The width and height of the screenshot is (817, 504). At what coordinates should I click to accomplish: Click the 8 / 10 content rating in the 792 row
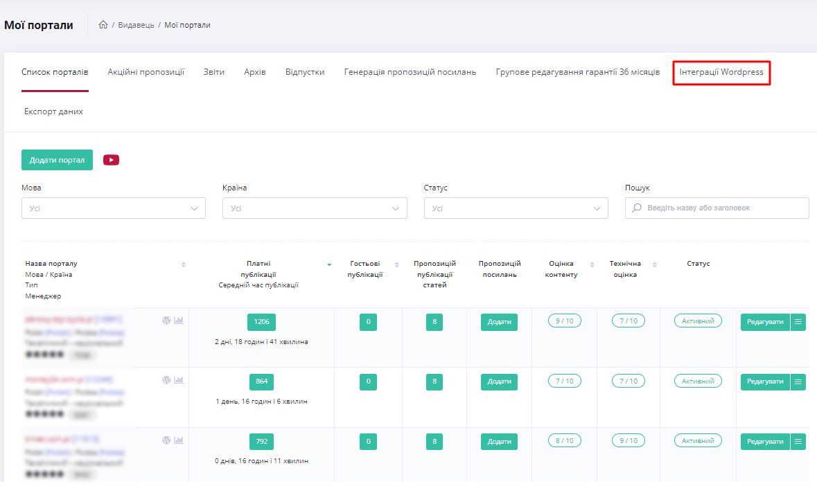click(x=564, y=440)
